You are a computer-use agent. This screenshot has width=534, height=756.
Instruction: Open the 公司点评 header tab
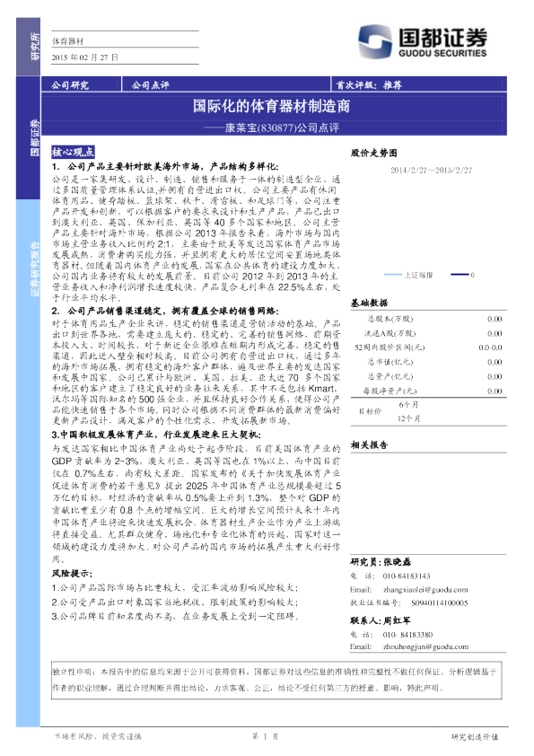point(151,85)
